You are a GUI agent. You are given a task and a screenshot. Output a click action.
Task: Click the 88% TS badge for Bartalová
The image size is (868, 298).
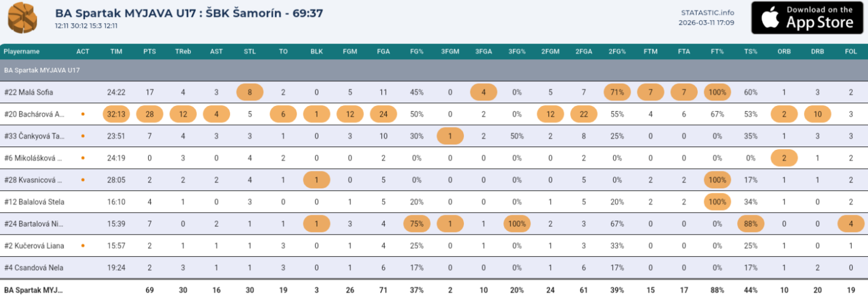coord(750,224)
